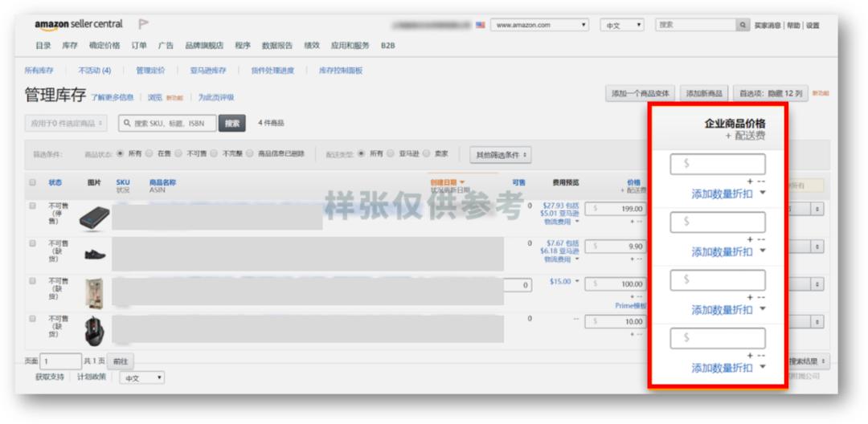Check the first product row checkbox
The width and height of the screenshot is (868, 424).
[x=33, y=206]
